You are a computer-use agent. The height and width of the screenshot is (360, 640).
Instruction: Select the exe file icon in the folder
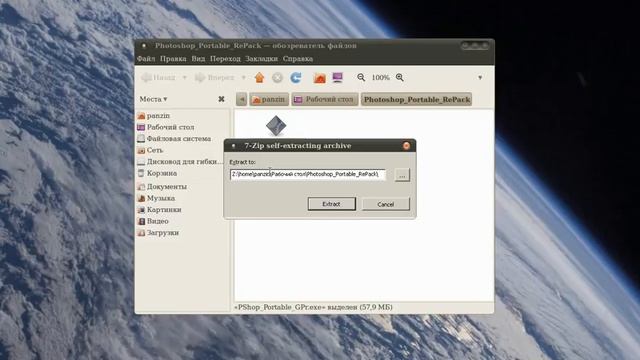coord(276,125)
